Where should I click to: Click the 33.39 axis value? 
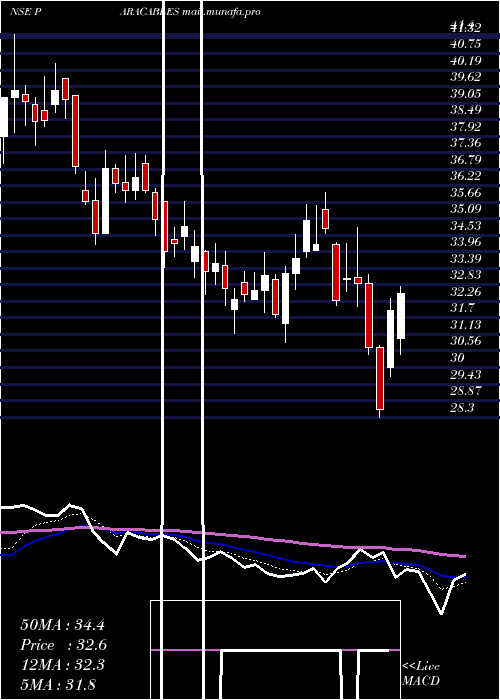click(466, 258)
